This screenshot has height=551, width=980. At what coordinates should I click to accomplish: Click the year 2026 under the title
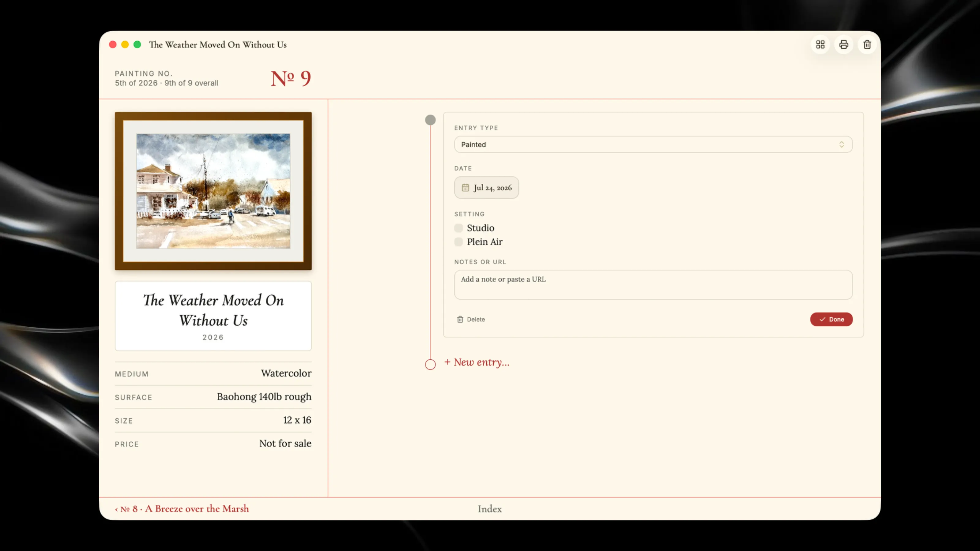tap(213, 337)
